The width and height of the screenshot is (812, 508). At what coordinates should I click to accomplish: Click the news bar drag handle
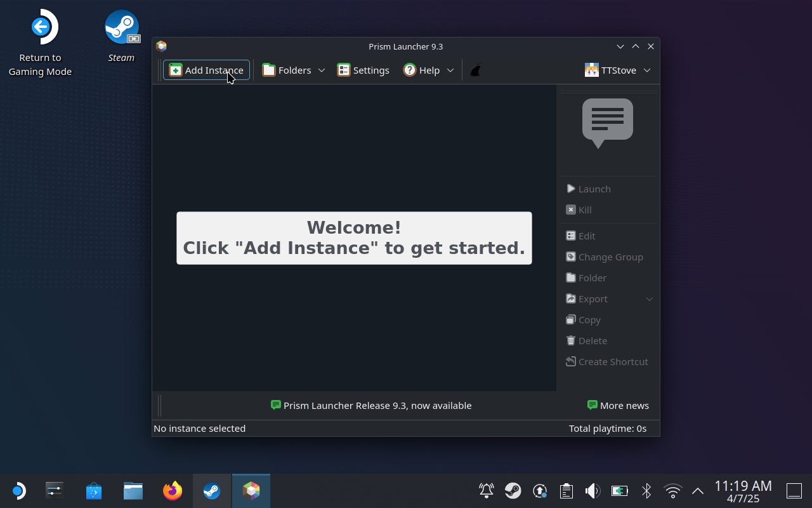tap(159, 405)
